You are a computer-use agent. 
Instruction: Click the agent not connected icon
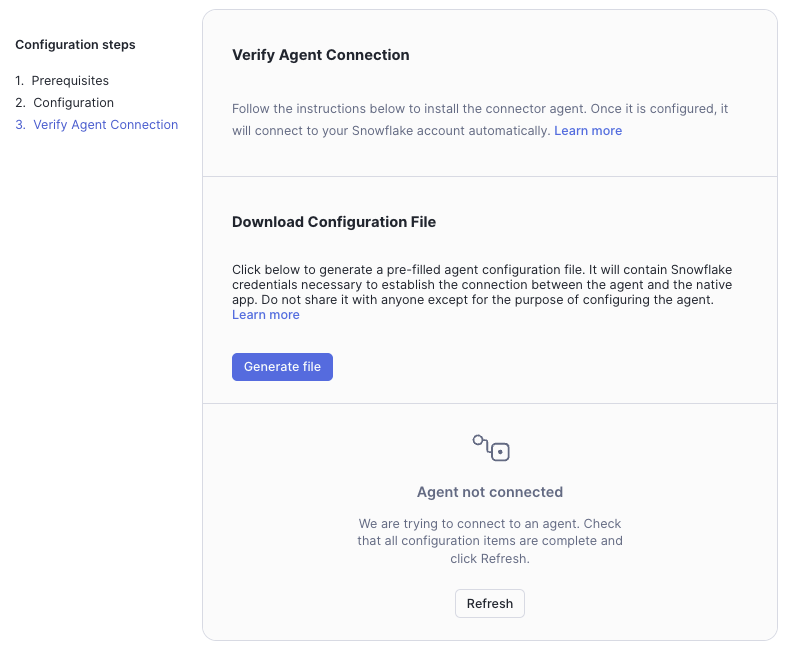(x=491, y=448)
